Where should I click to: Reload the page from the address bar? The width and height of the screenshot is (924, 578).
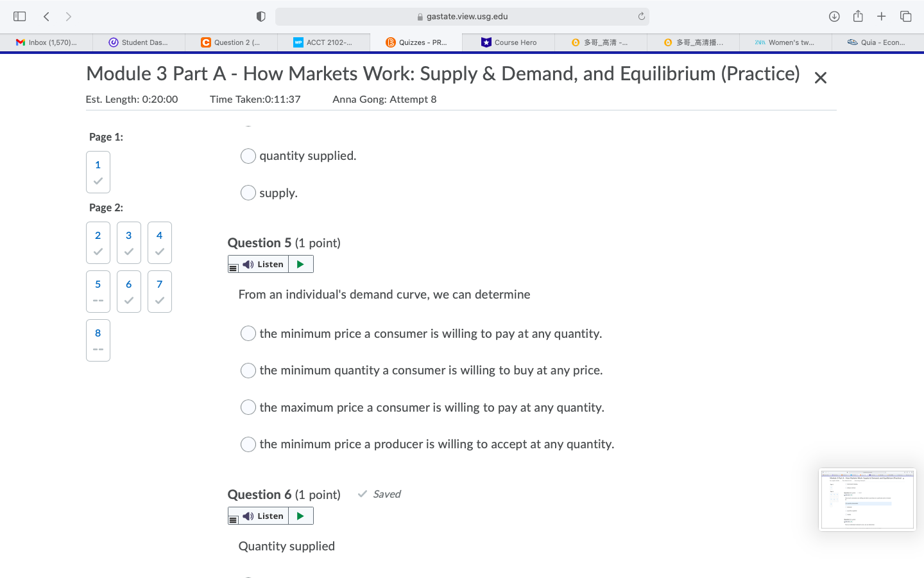coord(641,16)
